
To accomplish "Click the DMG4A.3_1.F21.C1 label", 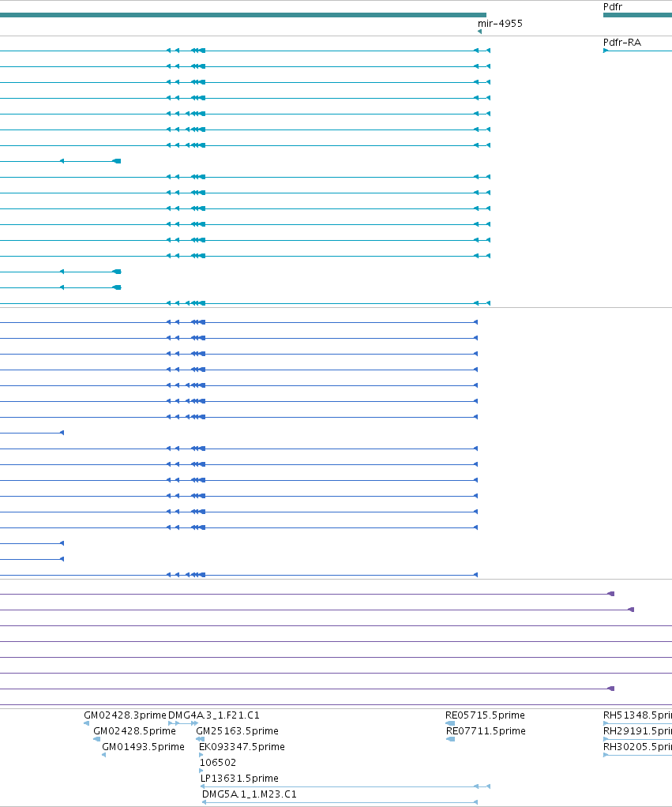I will pos(213,715).
